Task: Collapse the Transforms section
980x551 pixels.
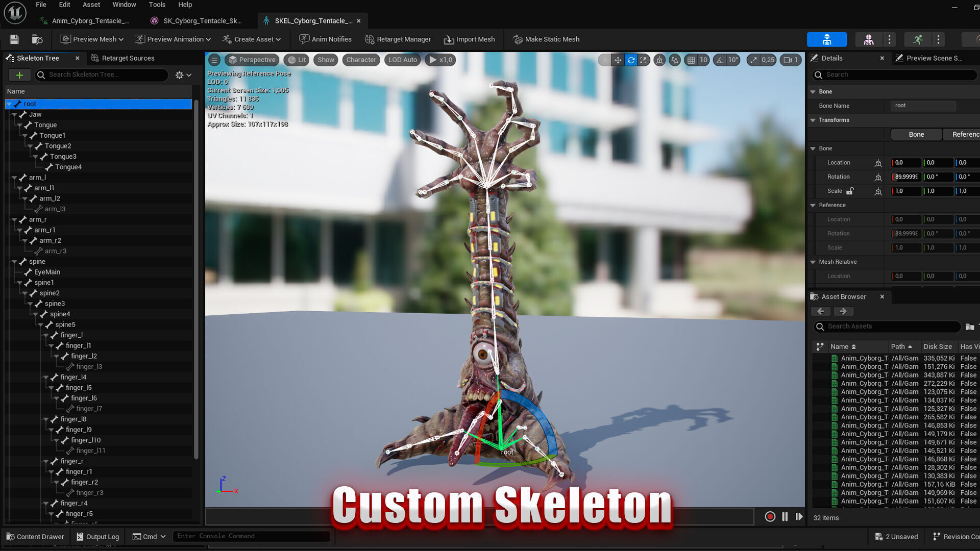Action: 813,120
